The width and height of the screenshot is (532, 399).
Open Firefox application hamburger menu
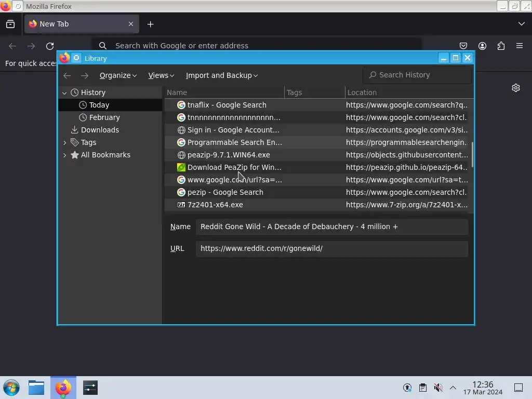(x=520, y=46)
